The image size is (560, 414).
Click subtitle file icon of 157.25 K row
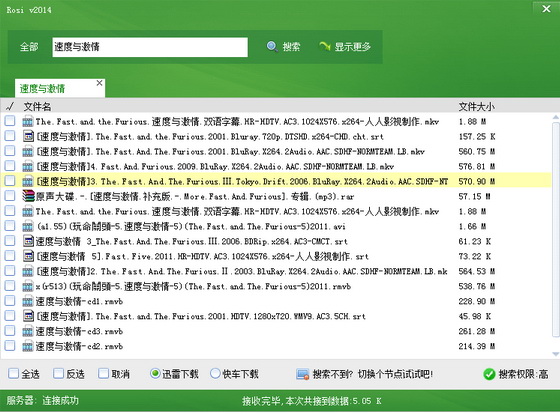point(28,136)
